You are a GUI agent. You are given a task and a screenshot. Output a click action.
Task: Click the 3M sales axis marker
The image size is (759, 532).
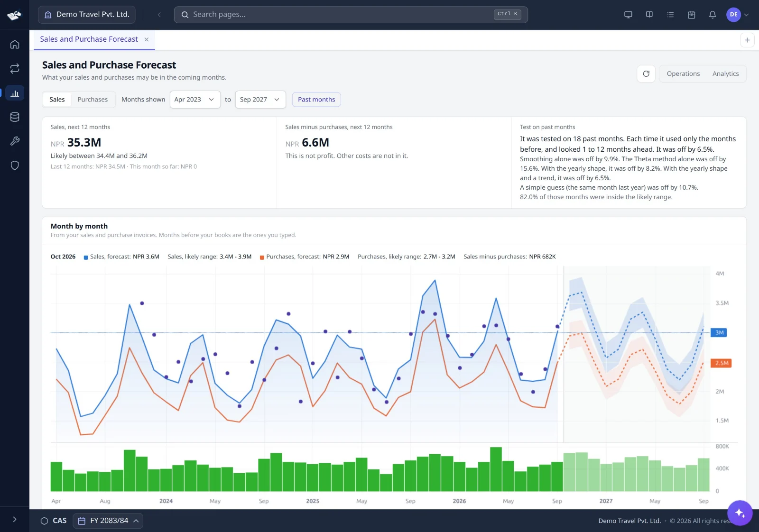(719, 333)
